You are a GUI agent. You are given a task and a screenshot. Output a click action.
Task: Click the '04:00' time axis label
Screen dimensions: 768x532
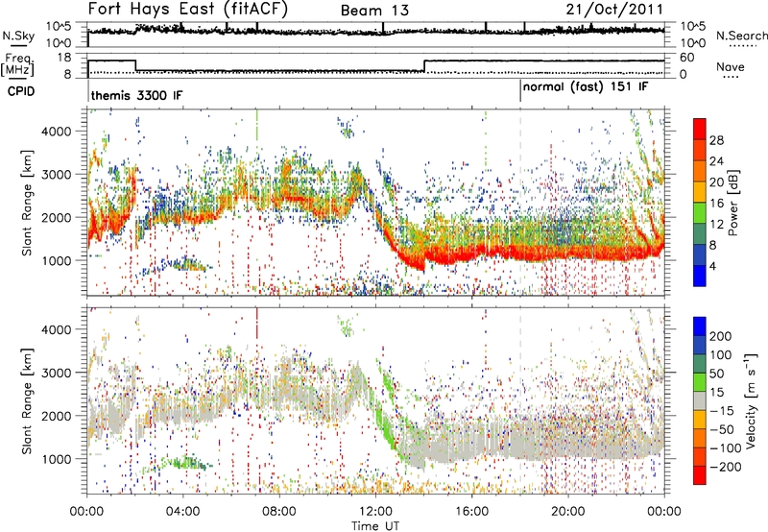pyautogui.click(x=182, y=512)
